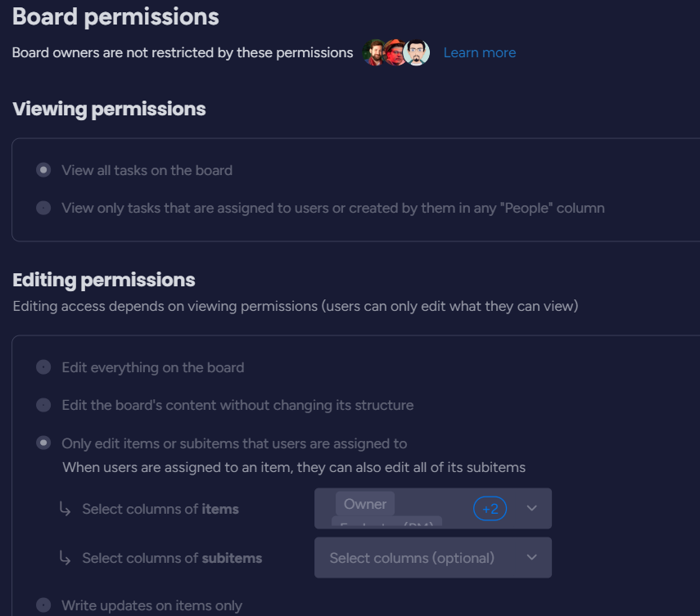Click the Owner column tag
This screenshot has height=616, width=700.
pyautogui.click(x=364, y=504)
